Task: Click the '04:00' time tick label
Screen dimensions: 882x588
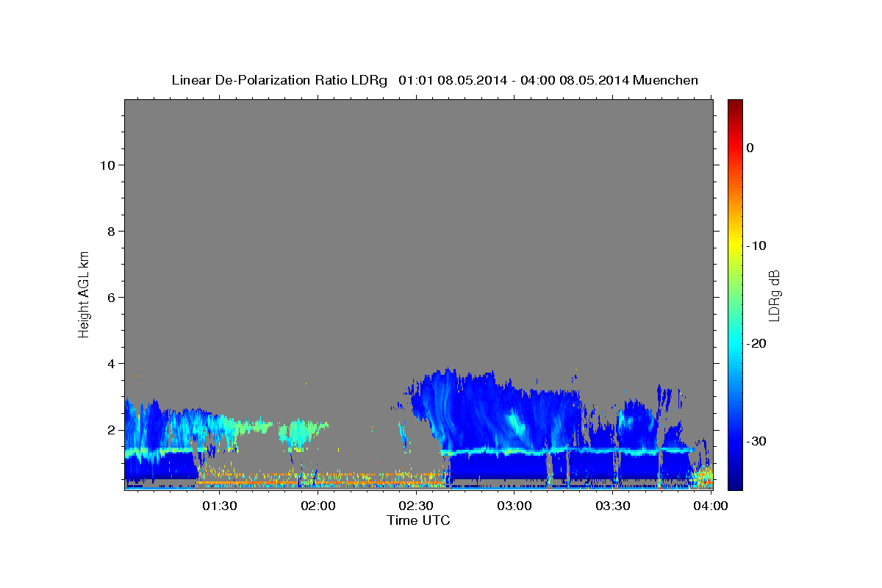Action: pyautogui.click(x=711, y=506)
